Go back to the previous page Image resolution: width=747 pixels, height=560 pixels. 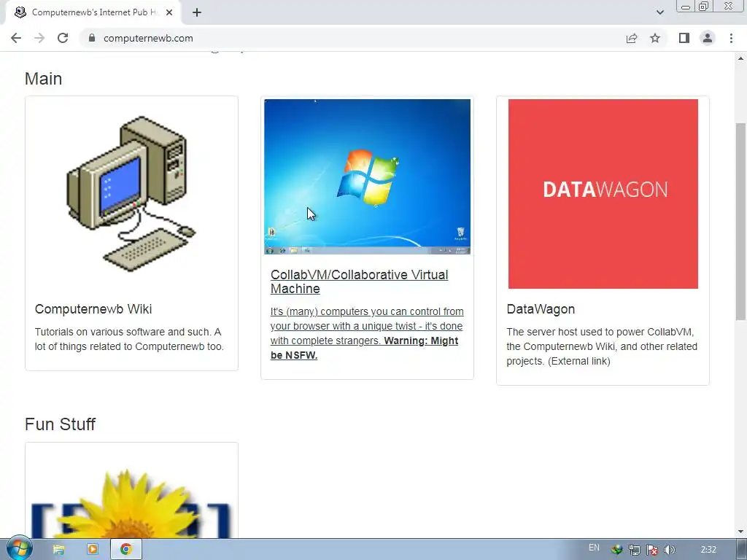(16, 38)
